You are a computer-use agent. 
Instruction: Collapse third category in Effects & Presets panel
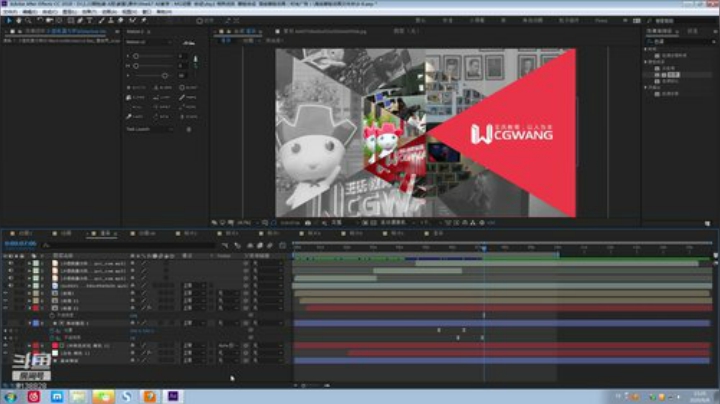click(x=647, y=87)
